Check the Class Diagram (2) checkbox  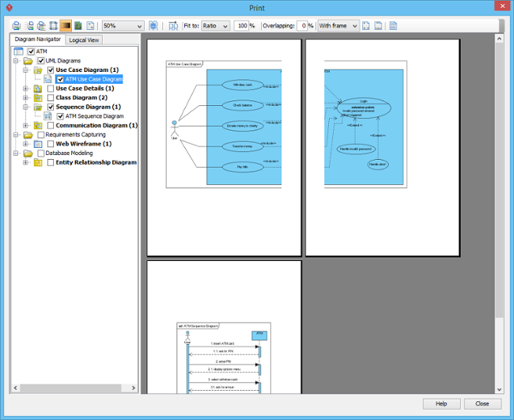pyautogui.click(x=51, y=97)
